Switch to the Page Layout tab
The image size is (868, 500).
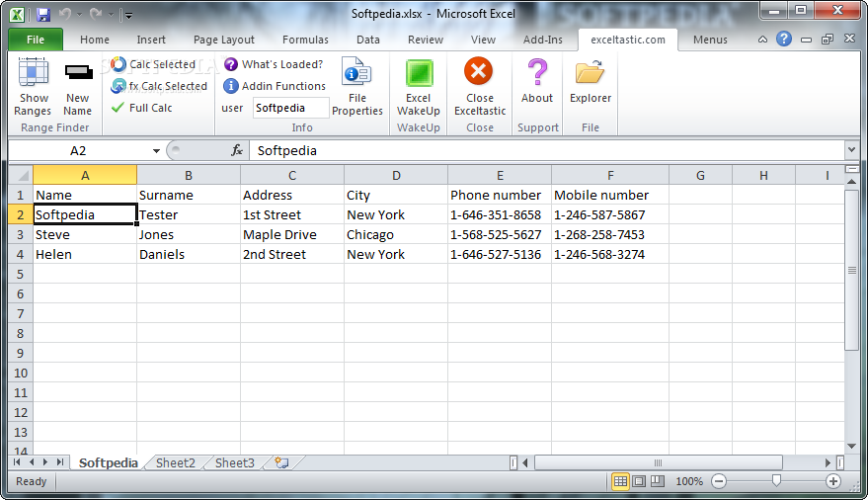(x=223, y=40)
